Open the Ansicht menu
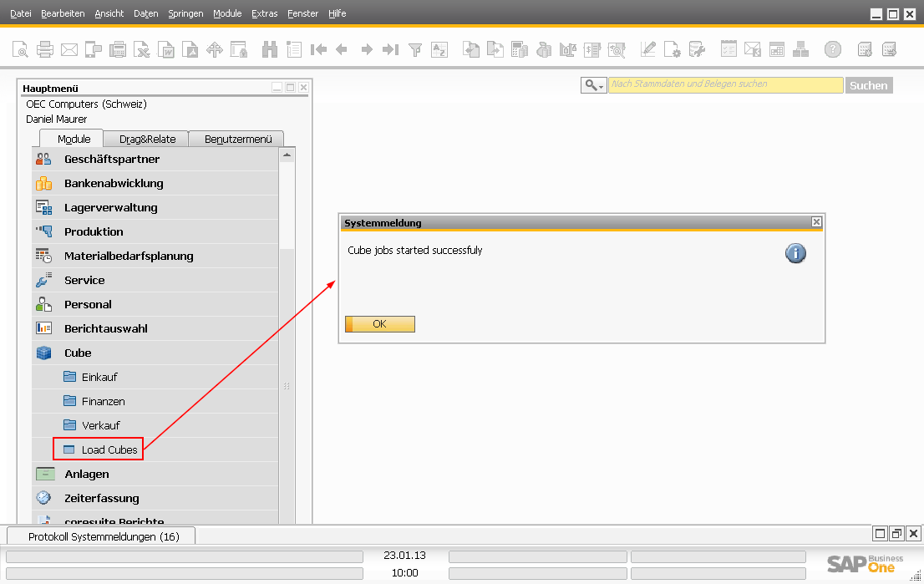Screen dimensions: 924x584 109,13
